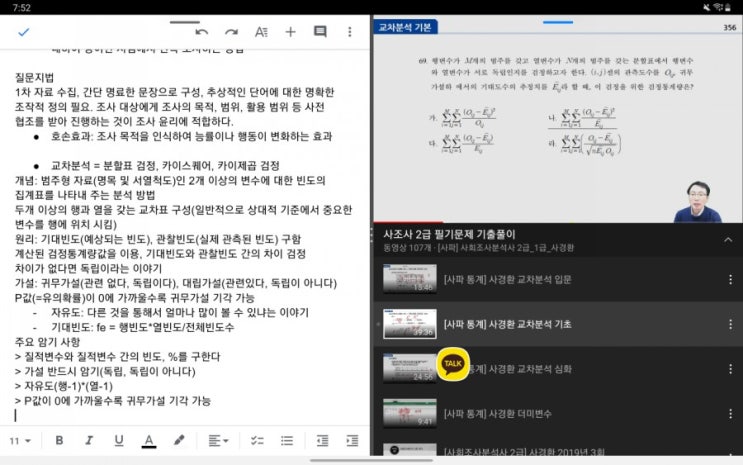Place cursor on line > 자유도(행-1)*(열-1)

(64, 386)
